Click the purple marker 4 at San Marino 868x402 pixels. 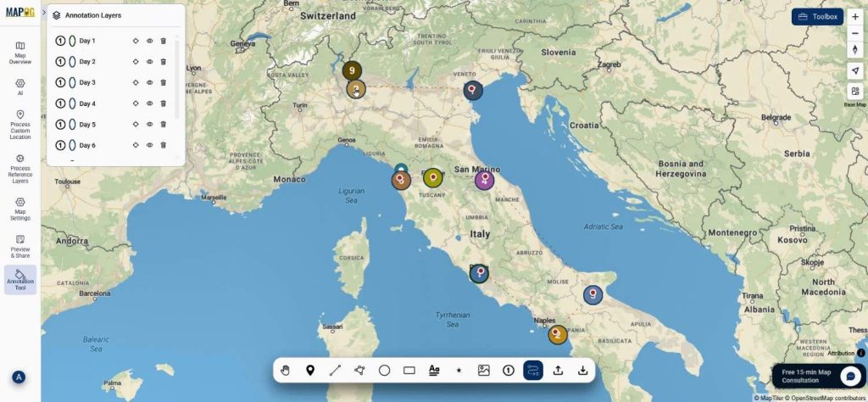pos(484,180)
